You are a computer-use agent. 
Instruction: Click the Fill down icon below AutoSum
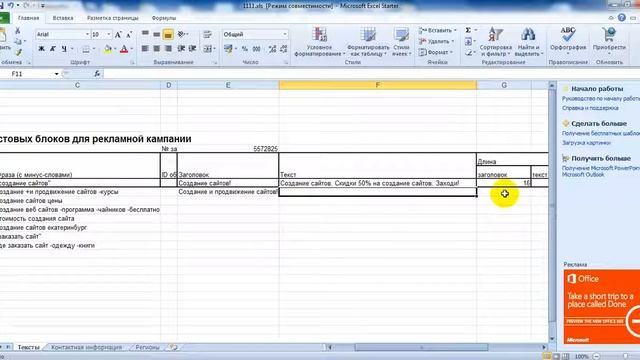[x=468, y=42]
